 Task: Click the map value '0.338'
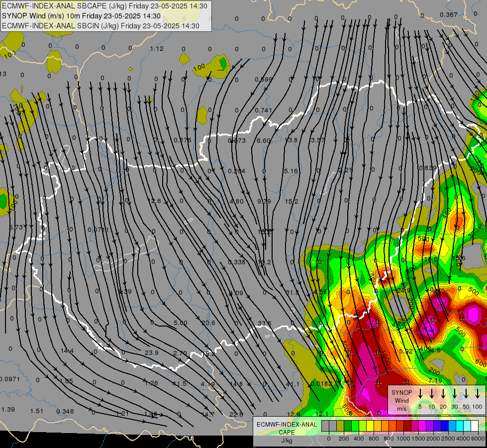point(236,262)
